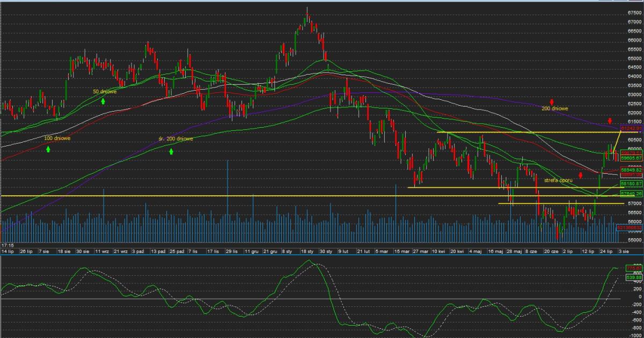Select the yellow "200 dniowe" text on the right

(x=555, y=108)
